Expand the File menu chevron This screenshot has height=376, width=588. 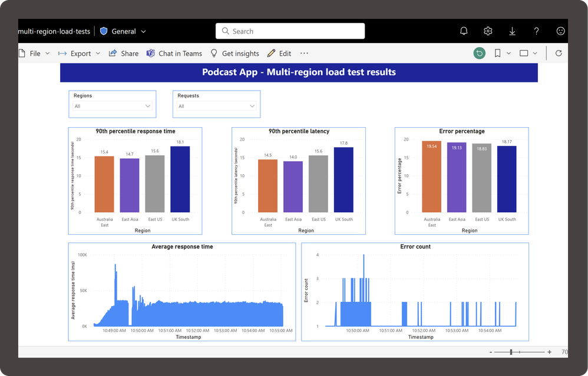[x=48, y=54]
